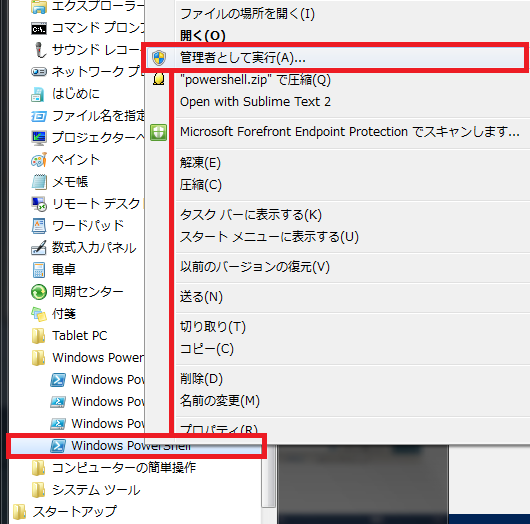The width and height of the screenshot is (530, 524).
Task: Click the Sync Center green icon
Action: point(39,292)
